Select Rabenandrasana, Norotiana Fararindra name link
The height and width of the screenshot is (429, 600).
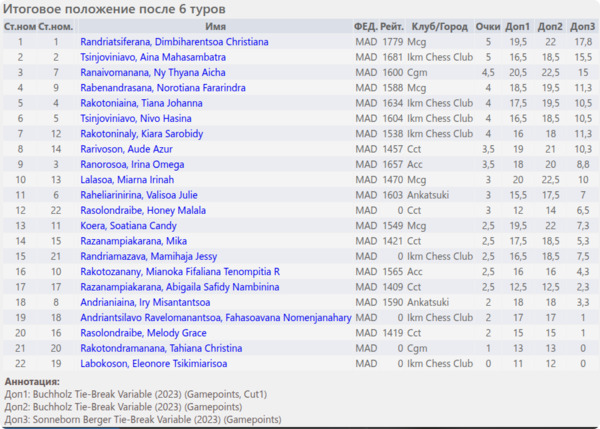[166, 88]
